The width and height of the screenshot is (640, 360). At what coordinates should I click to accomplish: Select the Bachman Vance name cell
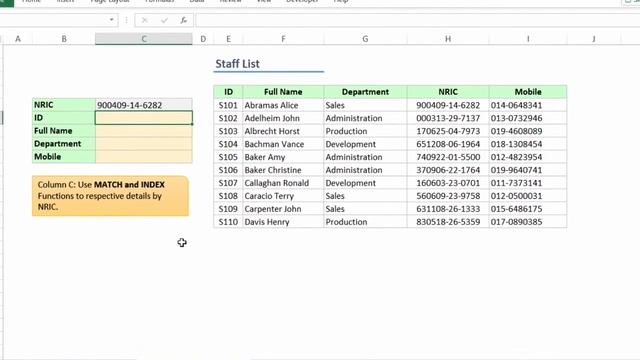(283, 144)
